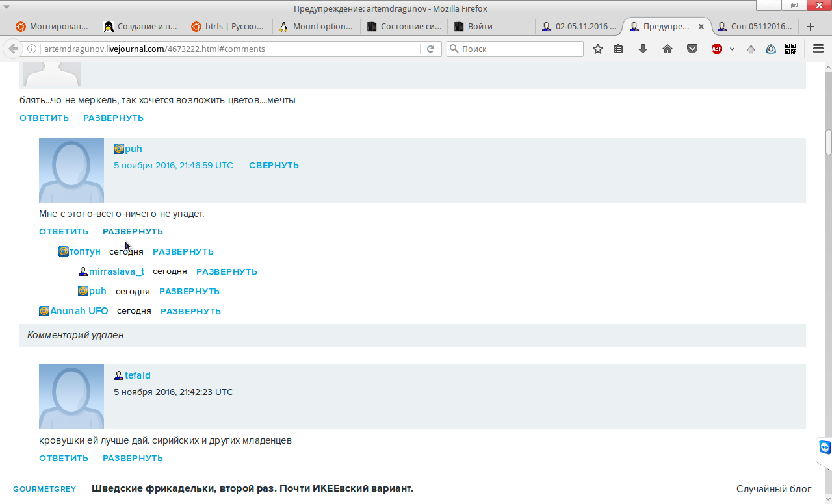Click the blue circular extension icon
832x504 pixels.
coord(771,49)
